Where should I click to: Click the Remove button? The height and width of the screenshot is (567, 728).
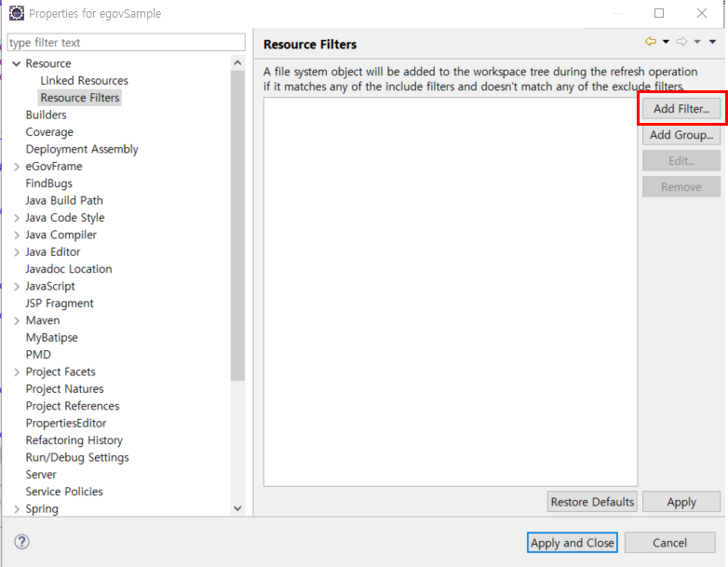coord(681,187)
